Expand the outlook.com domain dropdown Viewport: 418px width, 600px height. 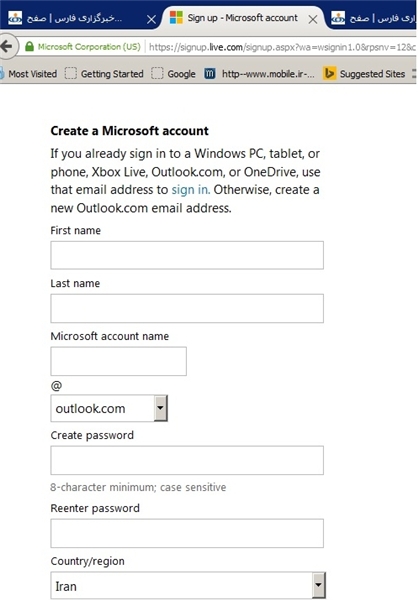coord(160,408)
